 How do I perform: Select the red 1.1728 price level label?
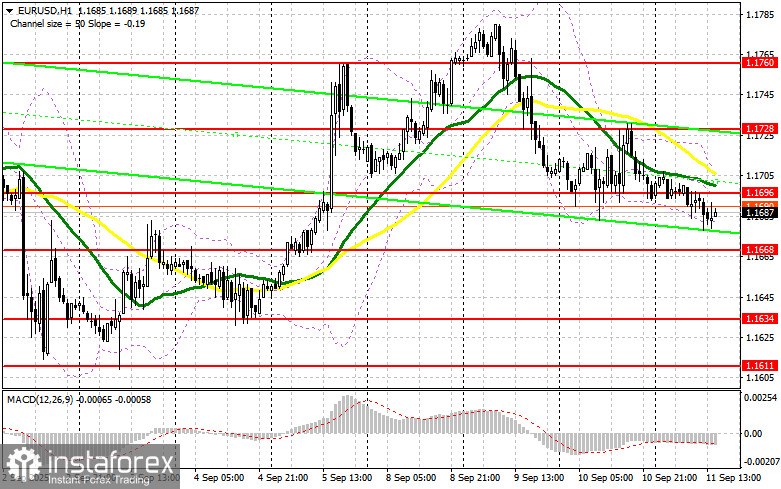pyautogui.click(x=760, y=128)
